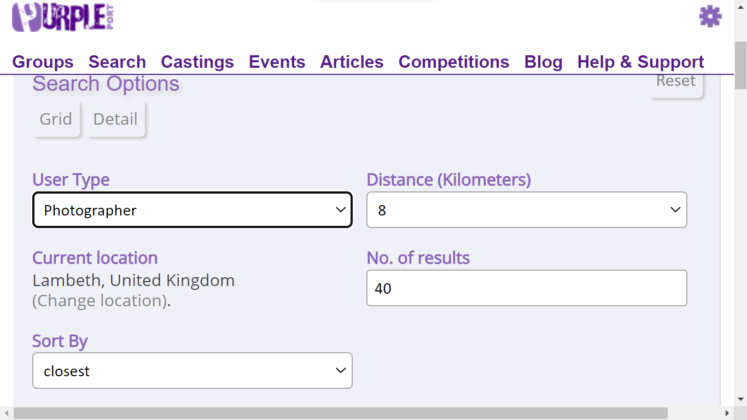This screenshot has width=747, height=420.
Task: Click horizontal scrollbar left arrow
Action: coord(6,413)
